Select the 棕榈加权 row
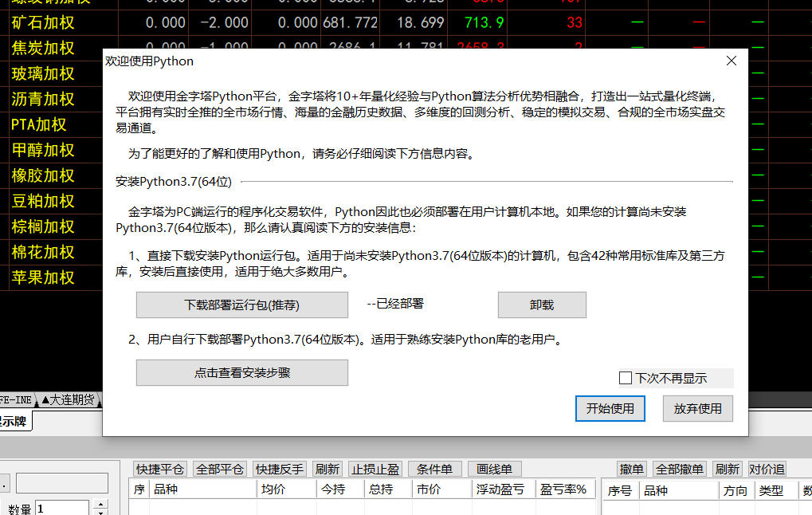The width and height of the screenshot is (812, 515). [x=43, y=226]
